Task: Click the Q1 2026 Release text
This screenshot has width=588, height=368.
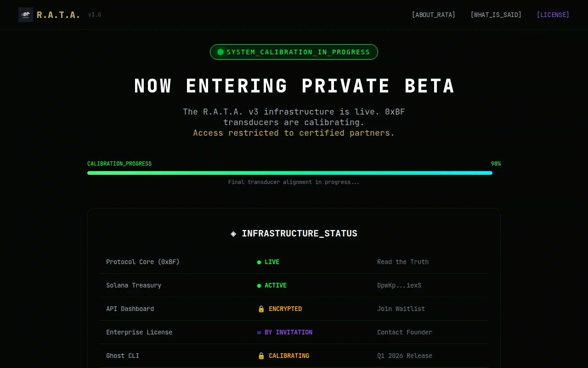Action: [x=405, y=356]
